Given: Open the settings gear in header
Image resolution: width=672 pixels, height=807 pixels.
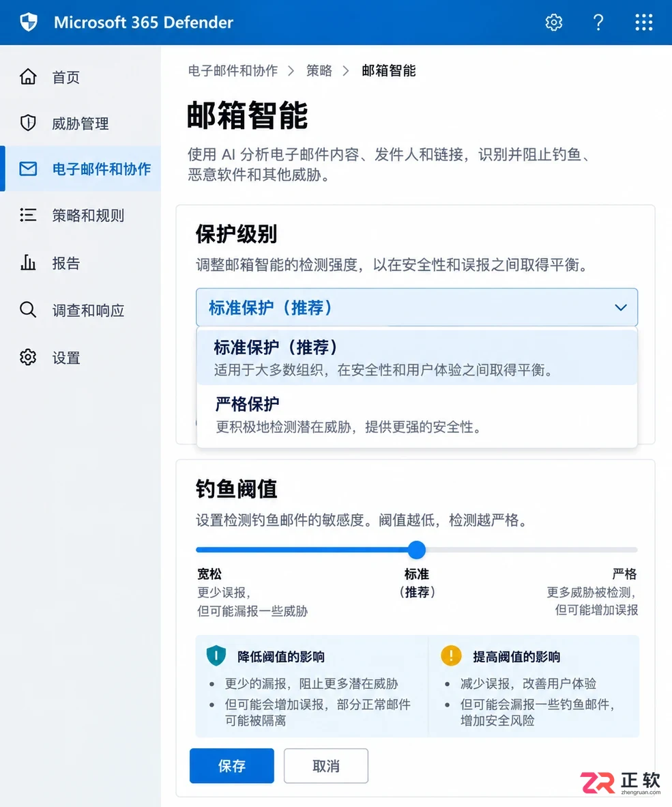Looking at the screenshot, I should click(x=554, y=22).
